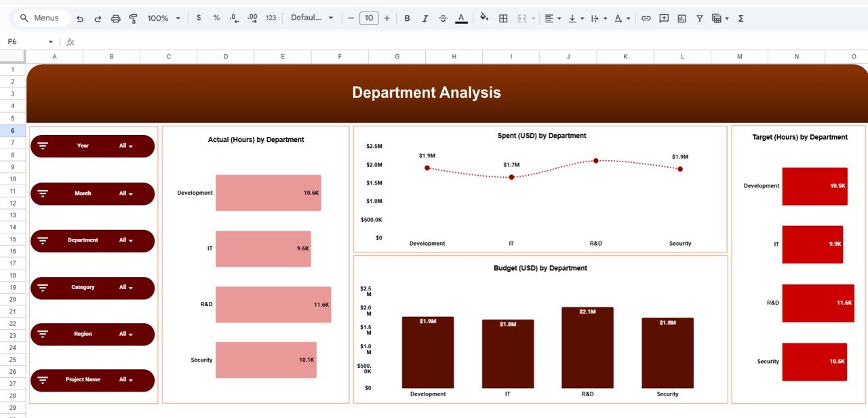
Task: Select the Paint format tool
Action: point(134,18)
